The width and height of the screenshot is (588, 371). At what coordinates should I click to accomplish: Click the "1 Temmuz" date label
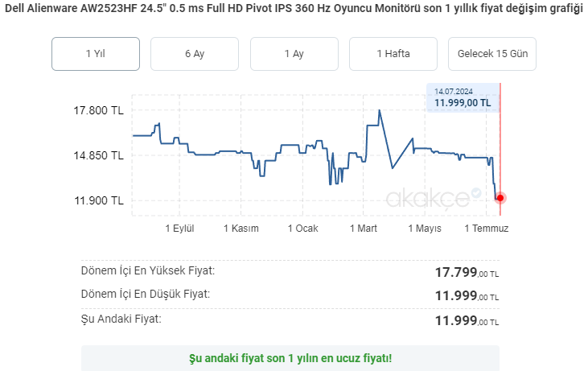[x=487, y=229]
